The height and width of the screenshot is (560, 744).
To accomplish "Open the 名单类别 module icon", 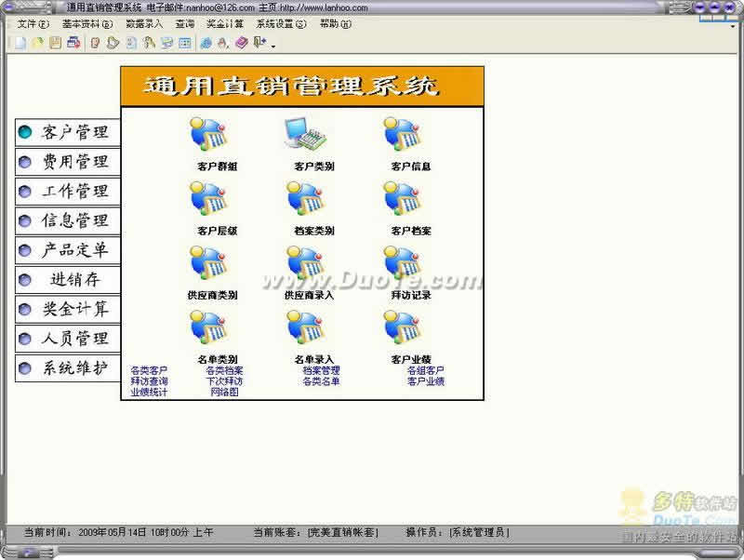I will 208,327.
